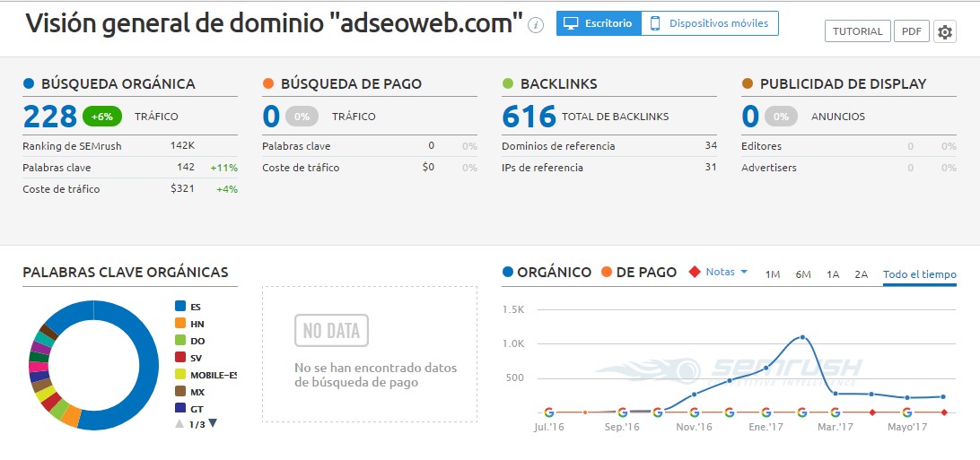Click the green +6% traffic badge
This screenshot has height=460, width=980.
[x=102, y=116]
